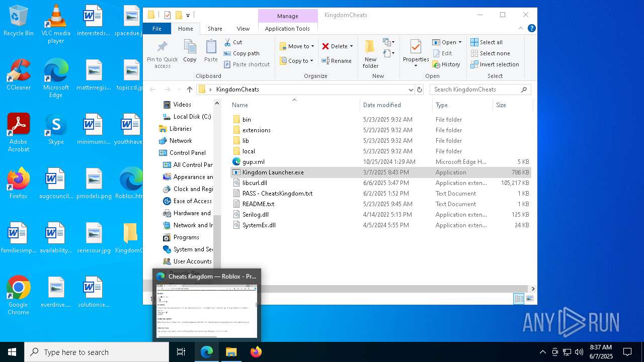
Task: Open Recycle Bin desktop icon
Action: [x=18, y=21]
